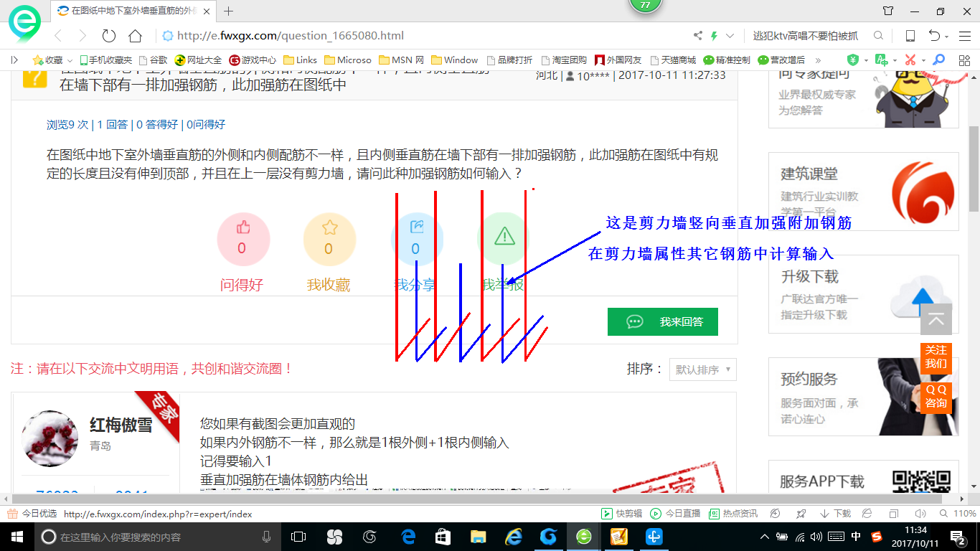The width and height of the screenshot is (980, 551).
Task: Click the browser forward arrow
Action: pyautogui.click(x=83, y=36)
